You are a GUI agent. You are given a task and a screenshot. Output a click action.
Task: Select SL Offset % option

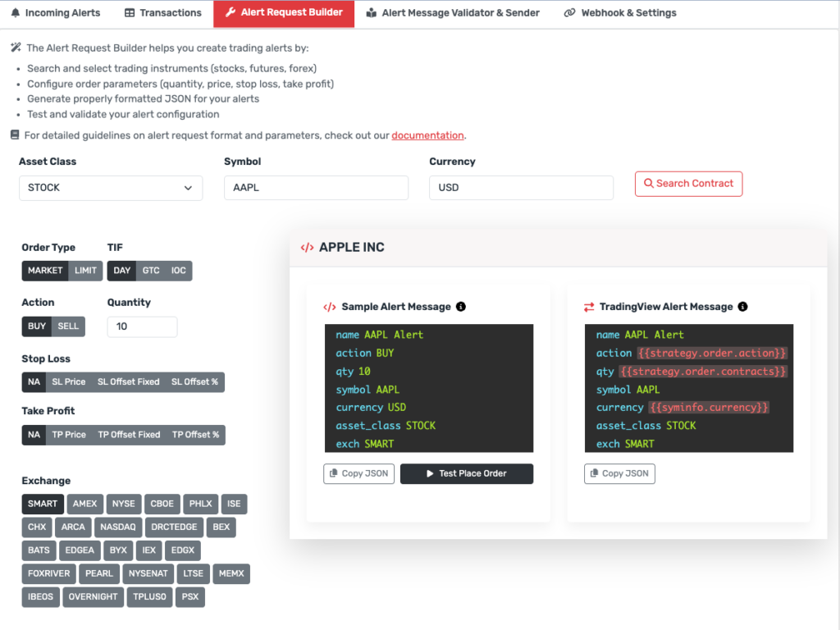[195, 382]
